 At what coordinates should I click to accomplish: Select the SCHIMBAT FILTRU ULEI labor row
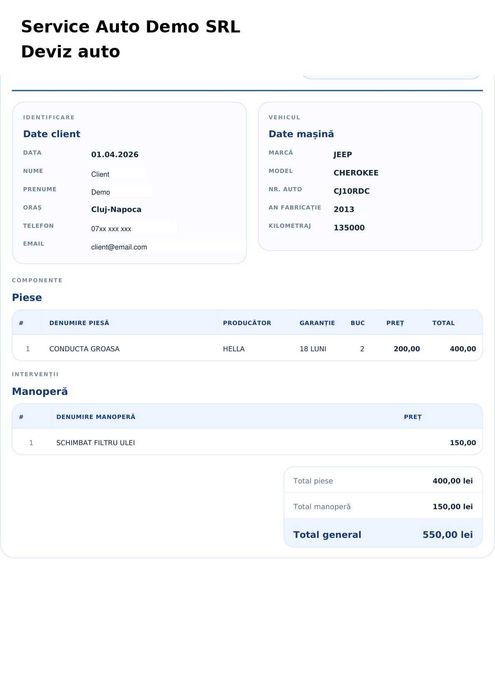tap(247, 442)
